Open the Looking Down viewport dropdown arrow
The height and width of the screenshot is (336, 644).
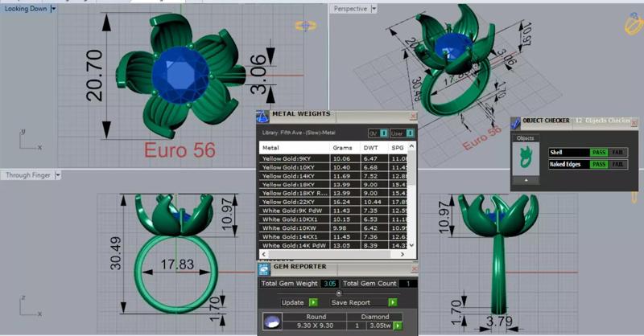53,9
